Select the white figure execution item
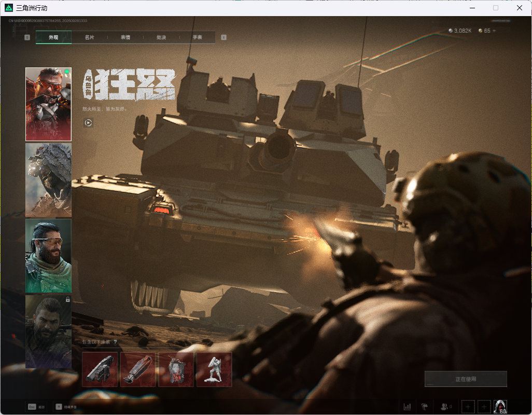532x415 pixels. pos(215,369)
